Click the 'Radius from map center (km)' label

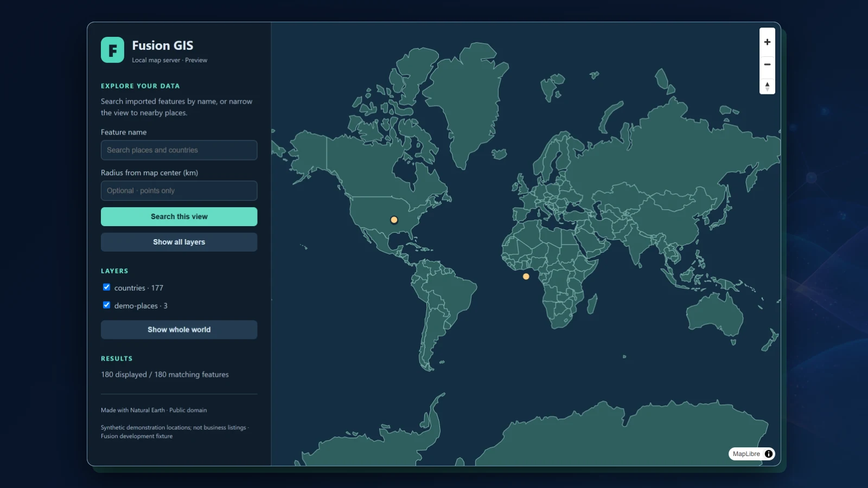pyautogui.click(x=149, y=173)
